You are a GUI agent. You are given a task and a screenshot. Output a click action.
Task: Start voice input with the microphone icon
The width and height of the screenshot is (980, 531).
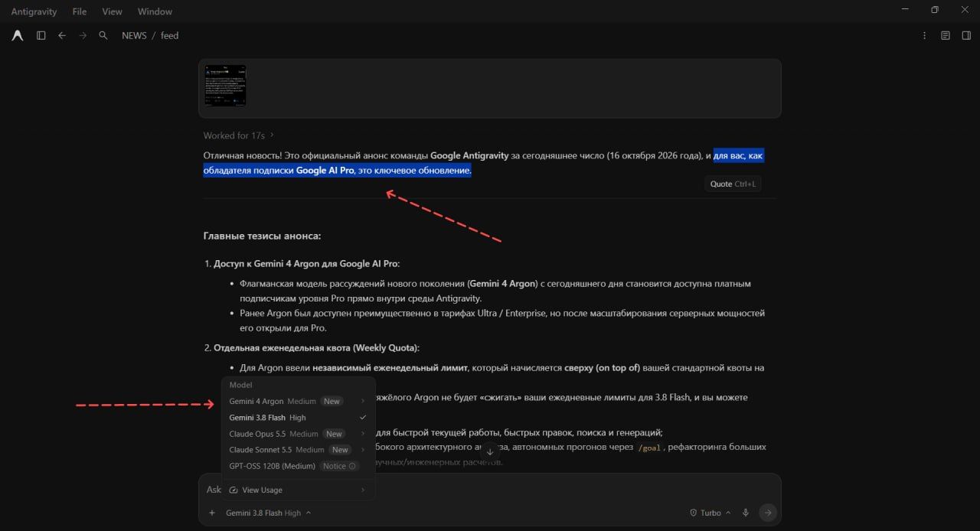745,513
